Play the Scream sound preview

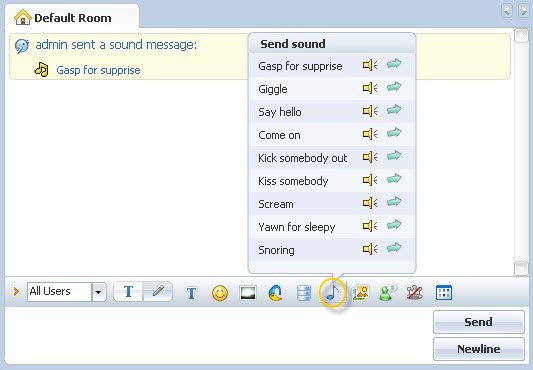[370, 203]
